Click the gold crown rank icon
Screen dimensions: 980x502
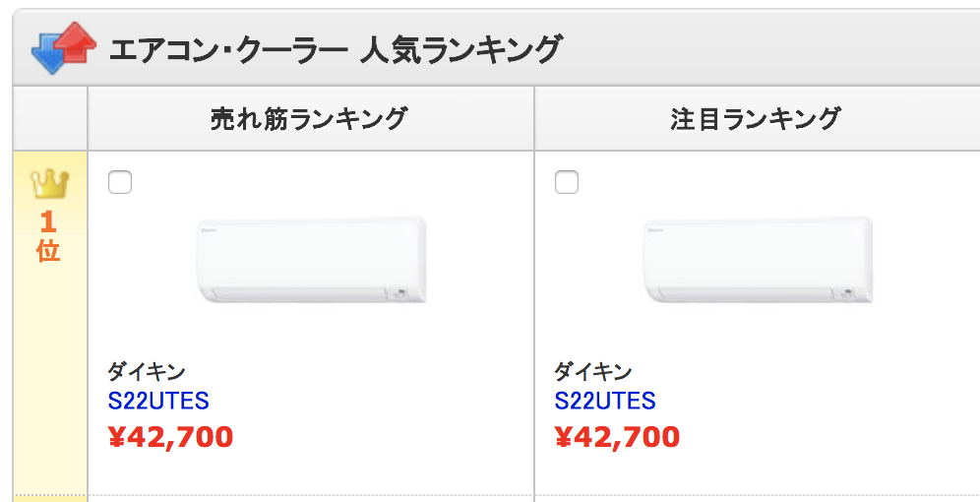click(x=49, y=184)
